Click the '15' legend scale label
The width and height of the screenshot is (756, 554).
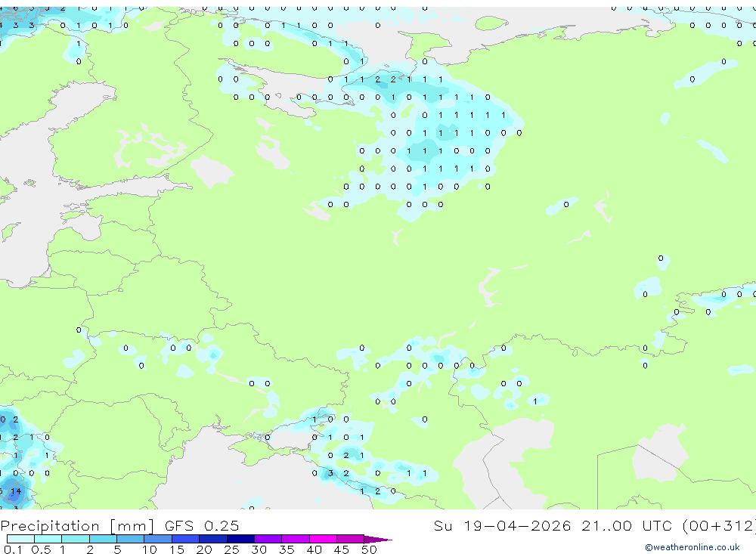[177, 549]
